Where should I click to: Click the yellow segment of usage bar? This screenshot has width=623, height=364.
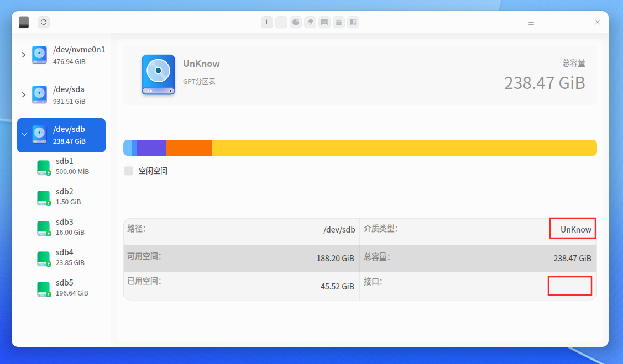pos(404,147)
